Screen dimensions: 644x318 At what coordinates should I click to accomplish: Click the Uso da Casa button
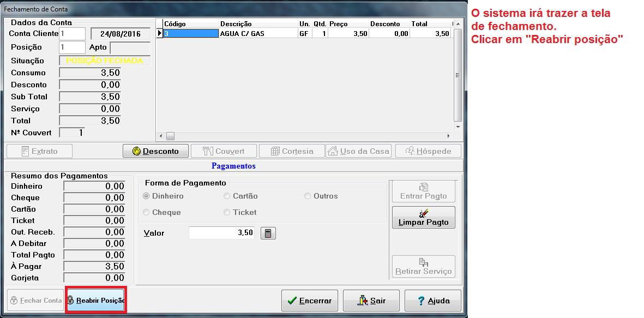pos(359,151)
